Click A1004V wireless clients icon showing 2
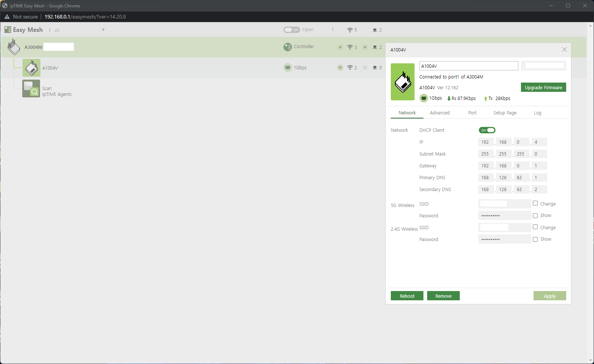 point(350,67)
